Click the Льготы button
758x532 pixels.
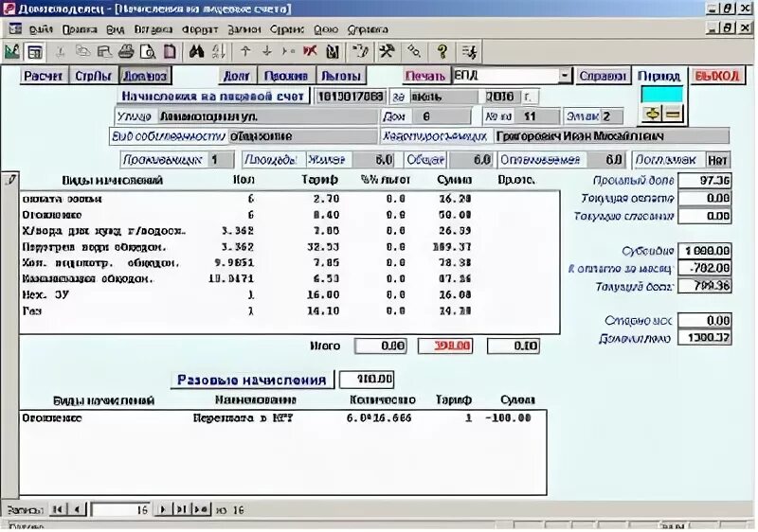click(x=341, y=76)
